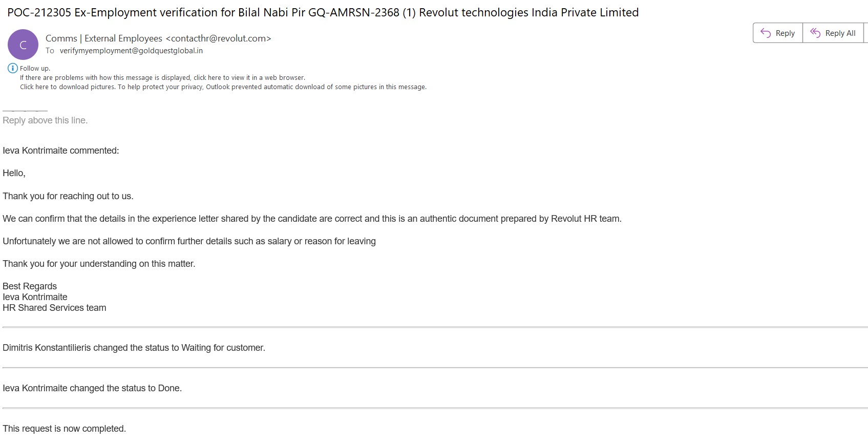The width and height of the screenshot is (868, 444).
Task: Click 'Thank you for reaching out to us.'
Action: click(x=68, y=196)
